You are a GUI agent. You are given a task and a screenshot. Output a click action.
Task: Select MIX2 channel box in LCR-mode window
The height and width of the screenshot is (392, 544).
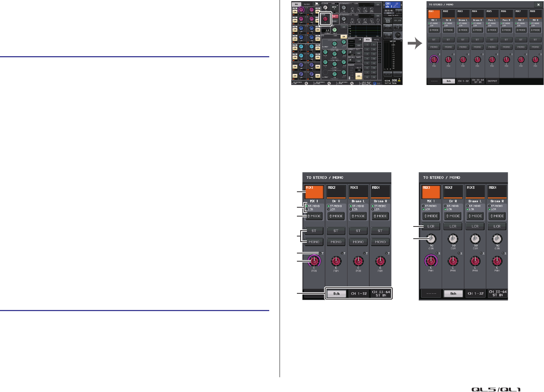tap(453, 192)
